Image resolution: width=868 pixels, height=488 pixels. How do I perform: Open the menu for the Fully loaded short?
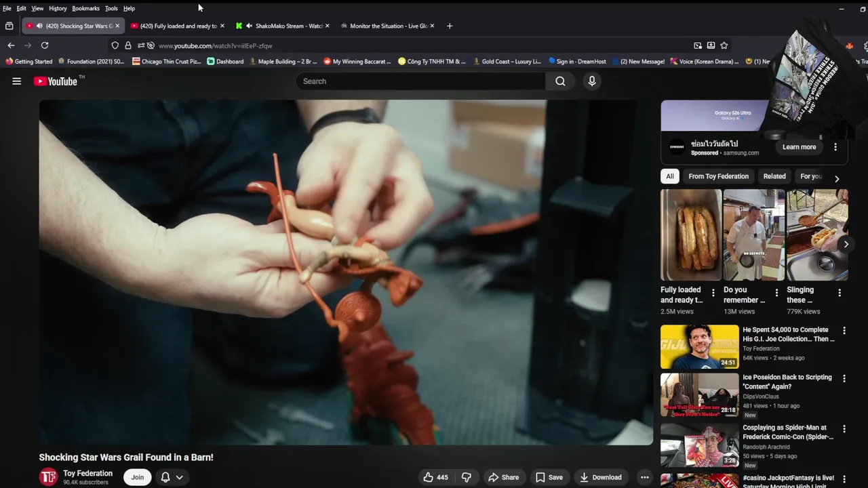tap(713, 293)
